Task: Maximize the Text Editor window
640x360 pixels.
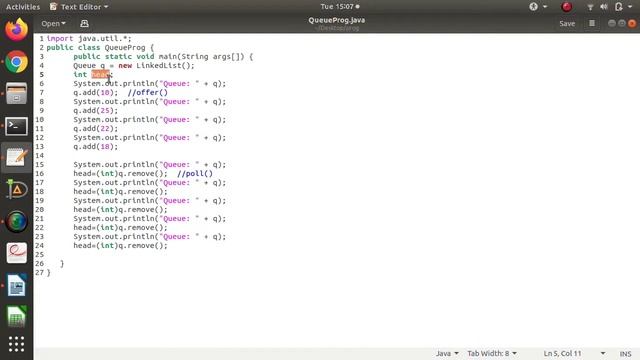Action: pyautogui.click(x=622, y=24)
